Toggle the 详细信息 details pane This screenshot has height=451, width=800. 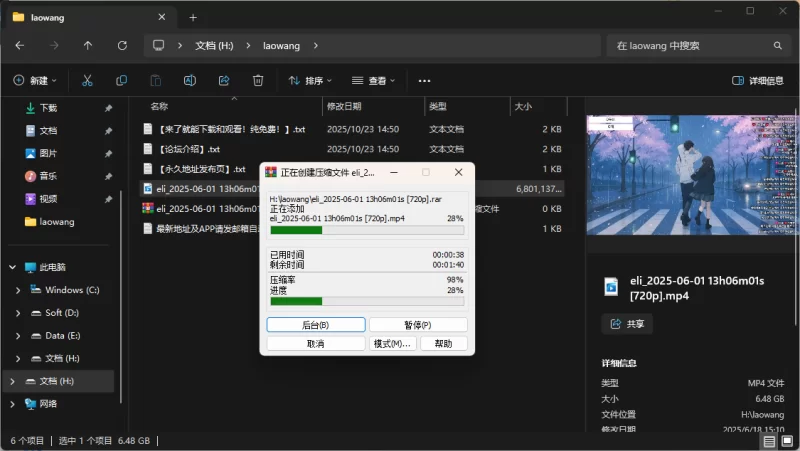pos(757,80)
